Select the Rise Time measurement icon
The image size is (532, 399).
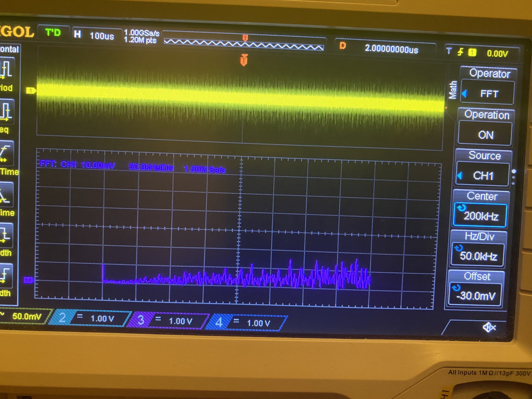click(6, 154)
